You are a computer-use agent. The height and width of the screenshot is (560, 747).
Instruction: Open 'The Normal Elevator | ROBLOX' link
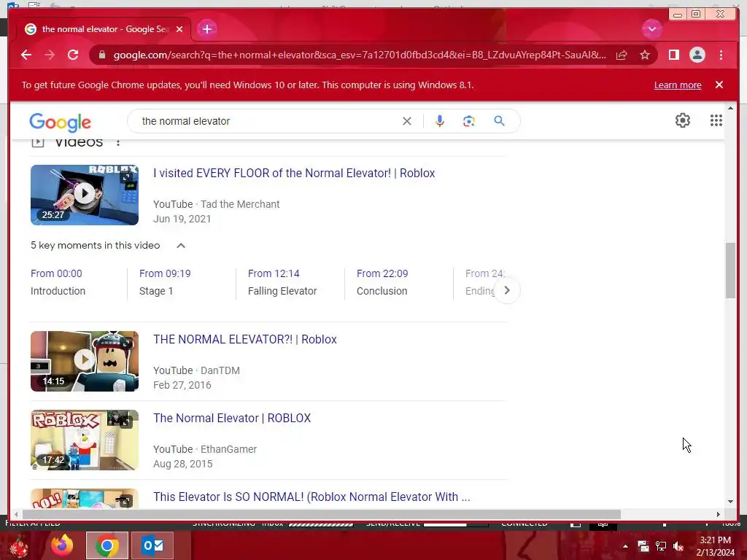point(232,418)
